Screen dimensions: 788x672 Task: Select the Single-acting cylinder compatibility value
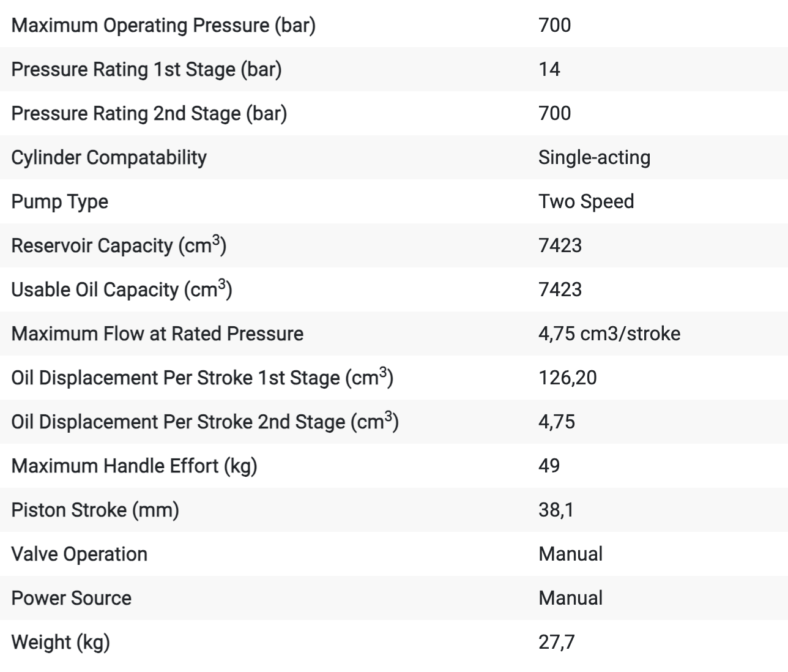(x=594, y=158)
